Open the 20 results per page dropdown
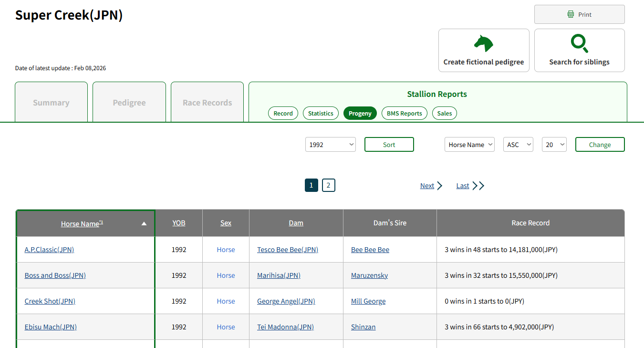 click(x=554, y=145)
